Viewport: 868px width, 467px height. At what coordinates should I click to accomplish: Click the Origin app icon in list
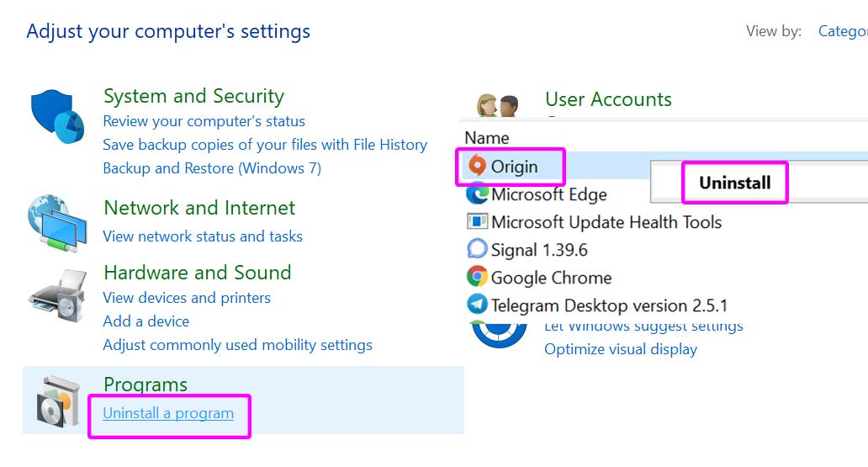click(477, 166)
